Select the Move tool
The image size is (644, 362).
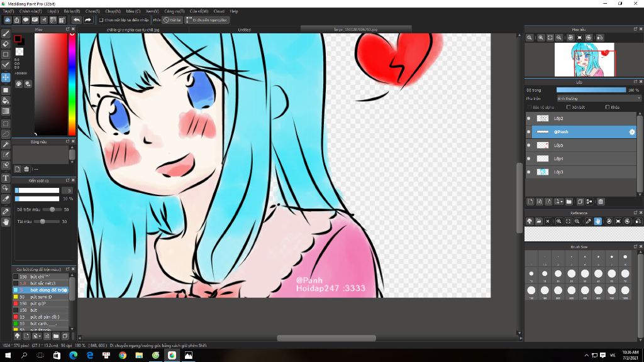click(6, 77)
